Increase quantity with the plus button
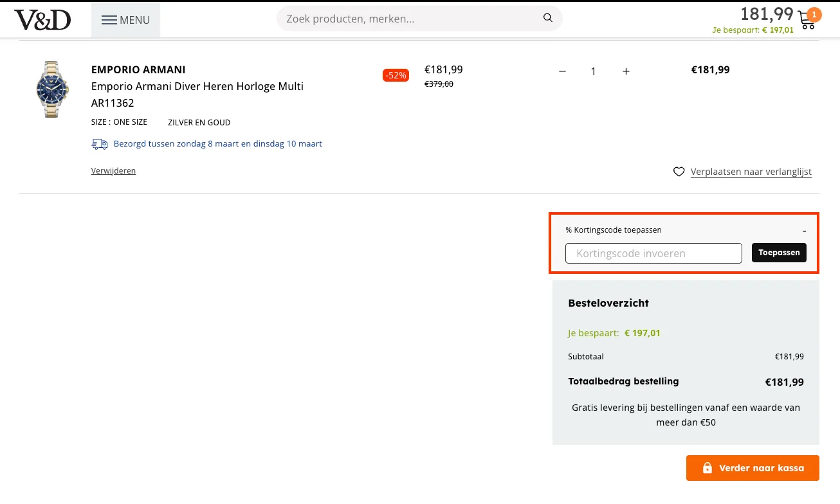Viewport: 840px width, 504px height. point(626,71)
